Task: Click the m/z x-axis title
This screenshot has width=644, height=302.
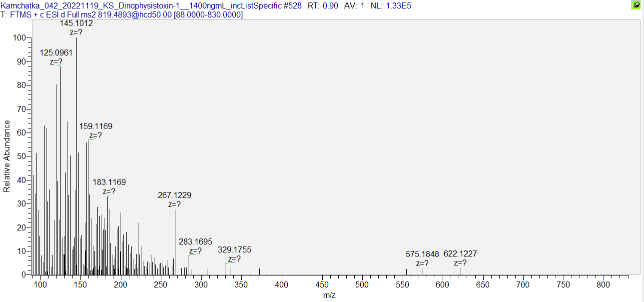Action: tap(329, 295)
